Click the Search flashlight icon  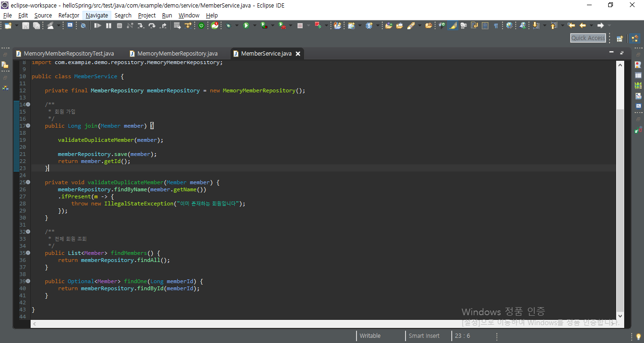point(411,25)
